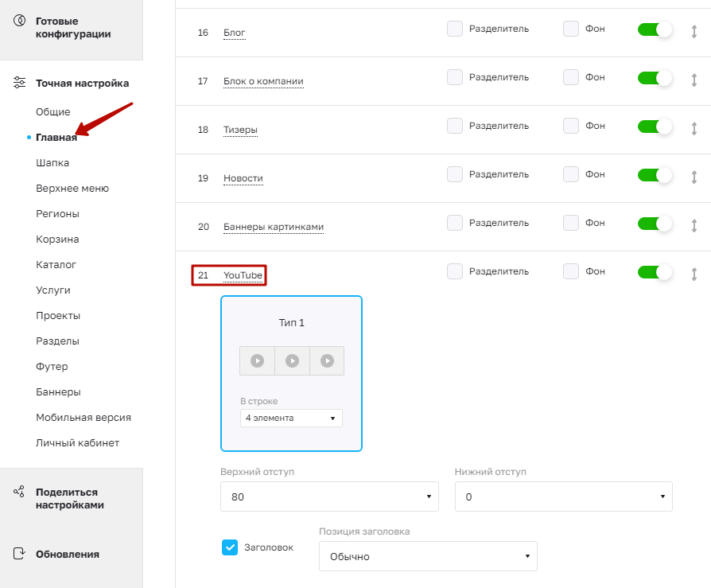The height and width of the screenshot is (588, 711).
Task: Click the reorder arrow for Тизеры row
Action: (694, 129)
